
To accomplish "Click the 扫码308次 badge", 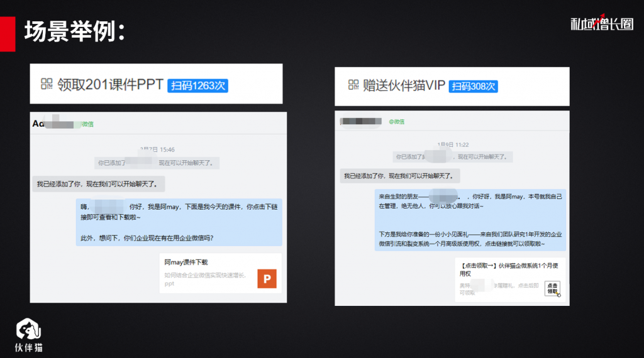I will click(x=473, y=87).
